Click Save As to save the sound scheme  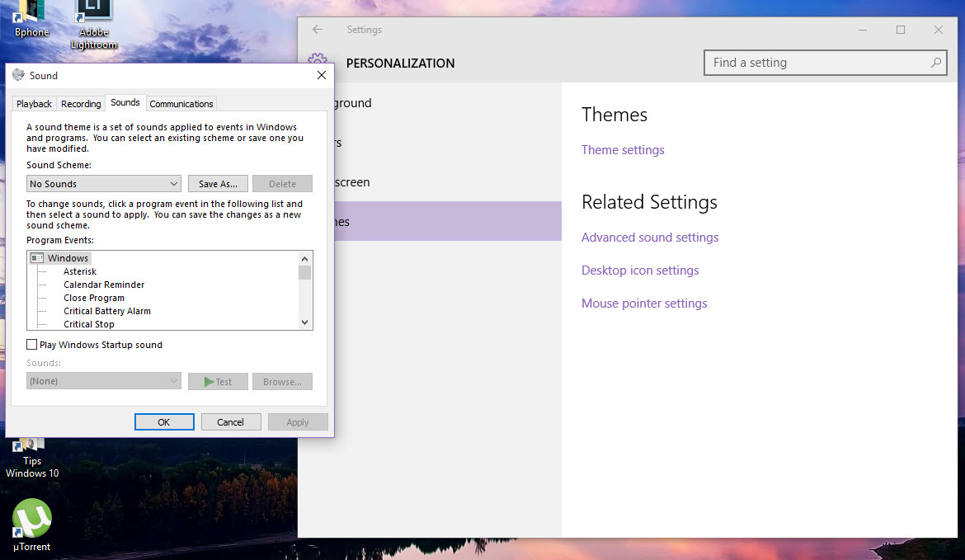click(x=218, y=183)
